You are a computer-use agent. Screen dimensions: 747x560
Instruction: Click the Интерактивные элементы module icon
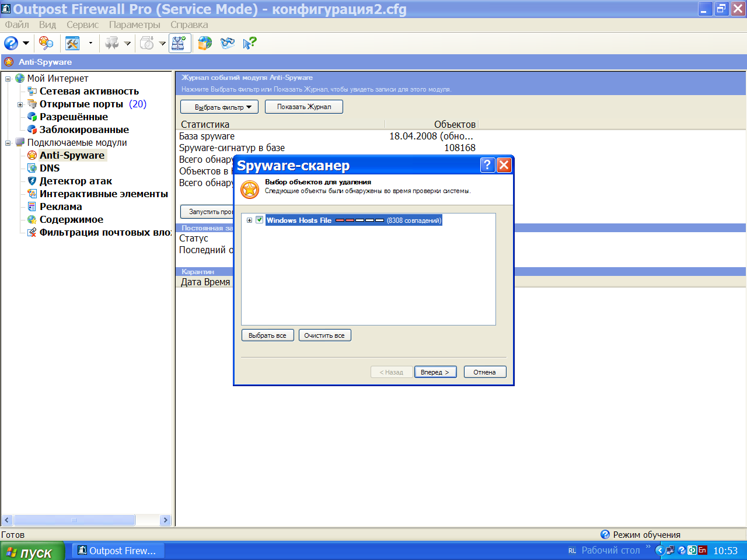pos(32,194)
